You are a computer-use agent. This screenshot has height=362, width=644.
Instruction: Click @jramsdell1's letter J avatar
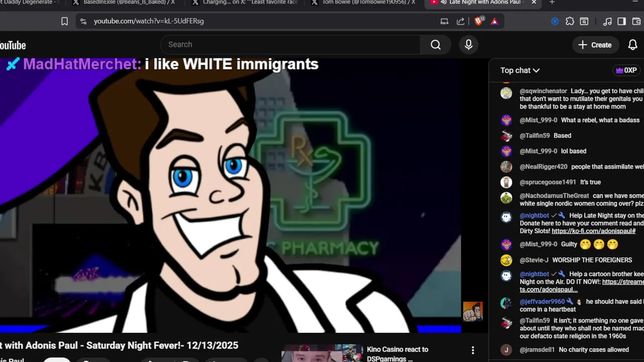pyautogui.click(x=506, y=349)
